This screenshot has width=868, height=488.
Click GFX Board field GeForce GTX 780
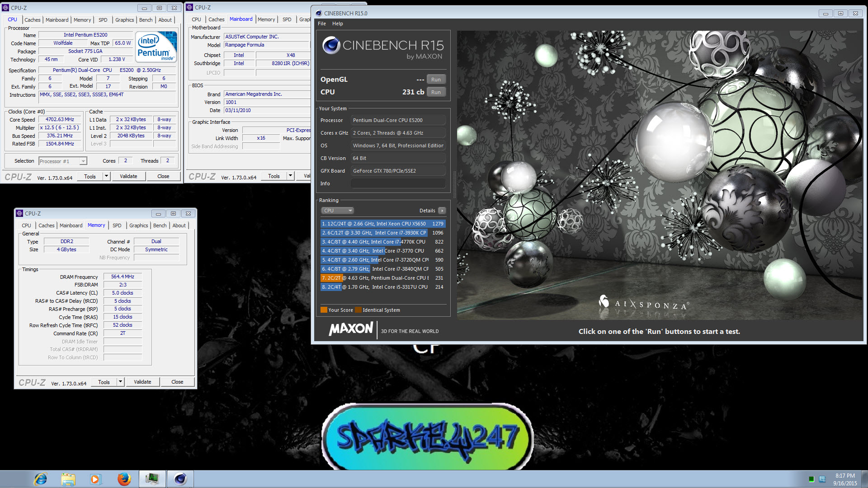[398, 171]
